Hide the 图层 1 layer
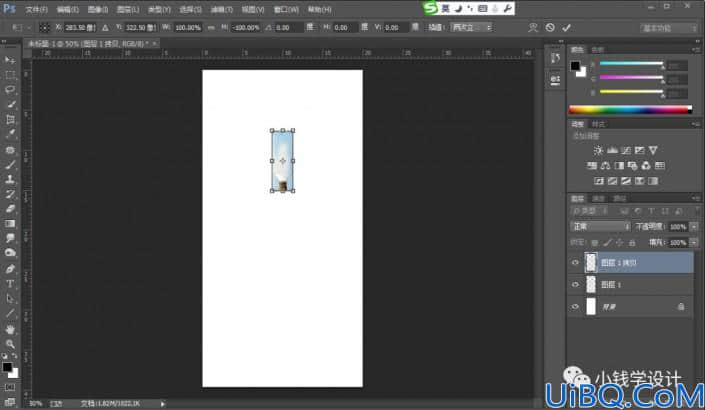The width and height of the screenshot is (705, 410). 575,285
